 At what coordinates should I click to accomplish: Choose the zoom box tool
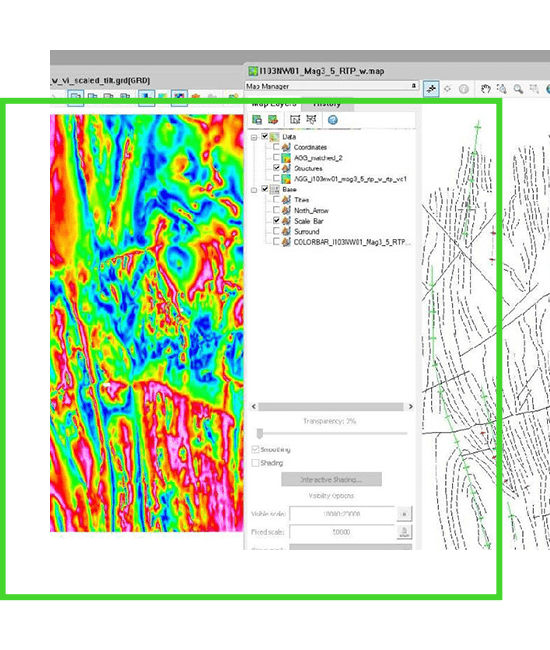click(x=502, y=89)
